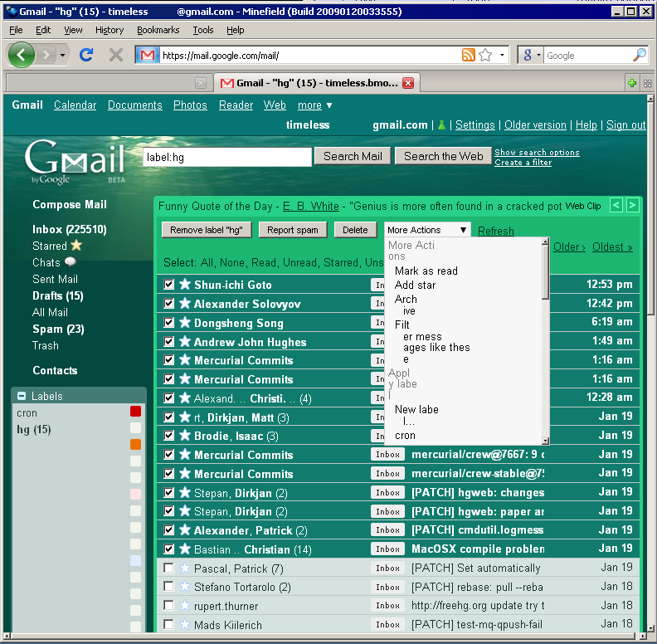Star the Stefano Tortarolo conversation

coord(185,587)
